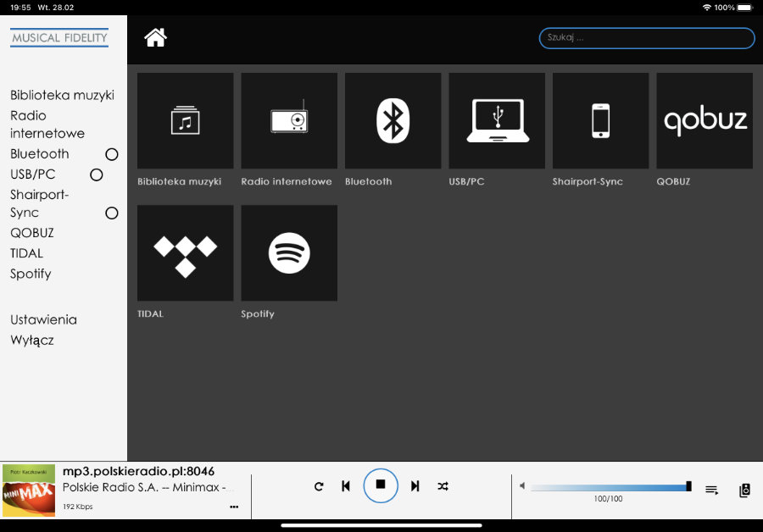
Task: Click the Polskie Radio S.A. Minimax subtitle
Action: pyautogui.click(x=148, y=487)
